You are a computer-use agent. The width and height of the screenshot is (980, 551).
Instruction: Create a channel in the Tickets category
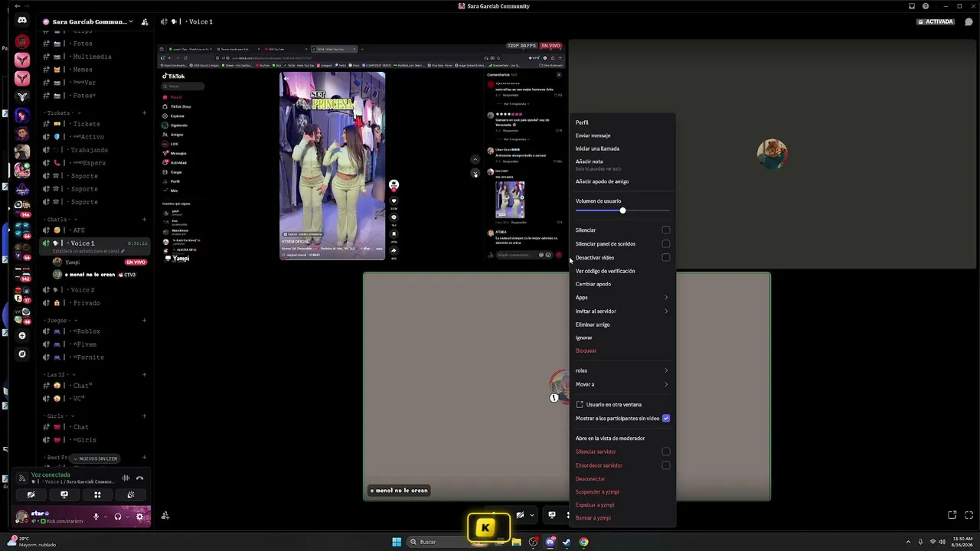point(144,113)
